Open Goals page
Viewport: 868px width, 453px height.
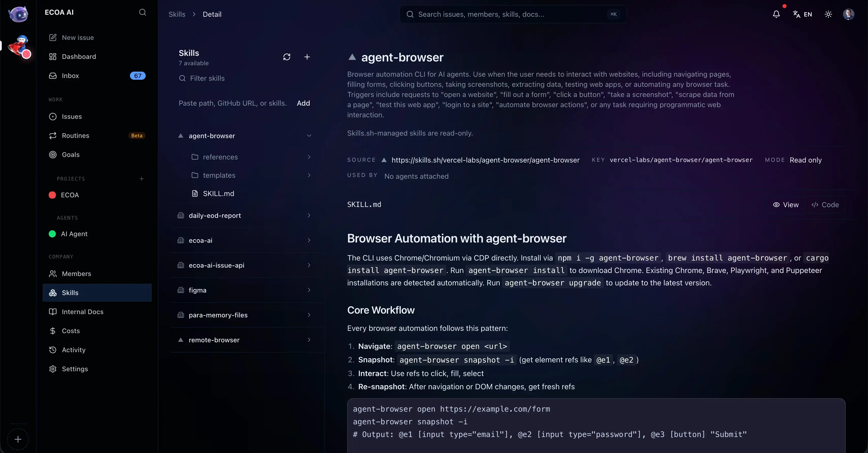click(97, 154)
